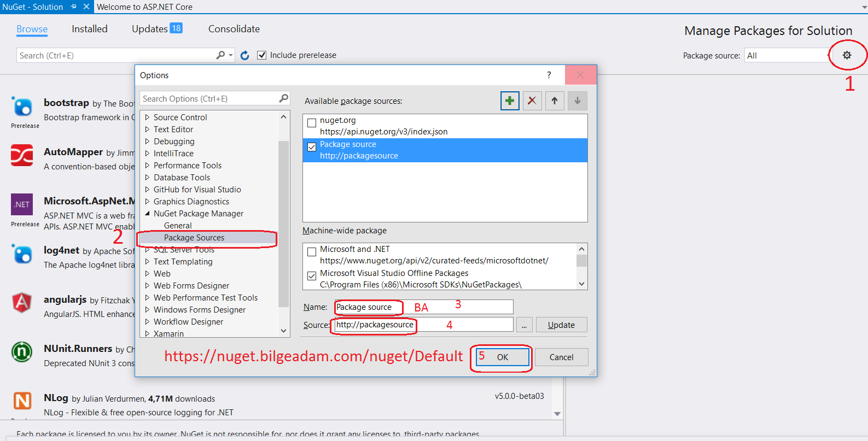
Task: Move package source up arrow
Action: 555,101
